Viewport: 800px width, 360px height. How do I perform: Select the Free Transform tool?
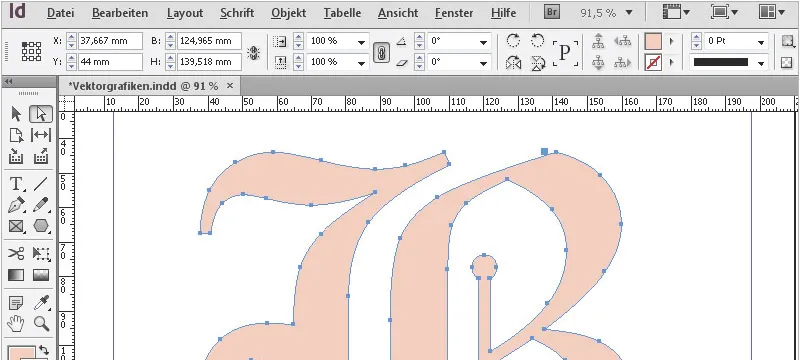point(41,253)
